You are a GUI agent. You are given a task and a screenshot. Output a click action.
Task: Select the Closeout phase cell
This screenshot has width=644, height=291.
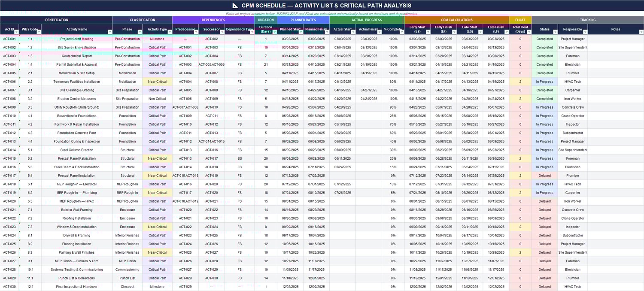128,287
